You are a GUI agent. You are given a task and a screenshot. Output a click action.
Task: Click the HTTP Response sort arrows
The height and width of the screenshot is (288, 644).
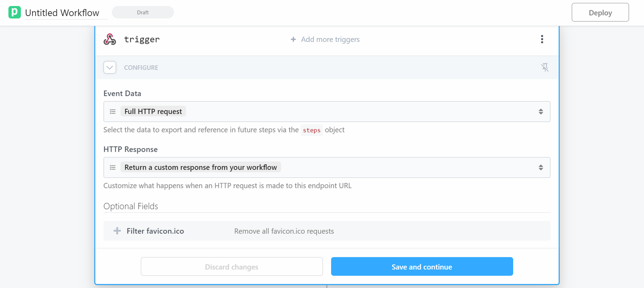[x=541, y=168]
